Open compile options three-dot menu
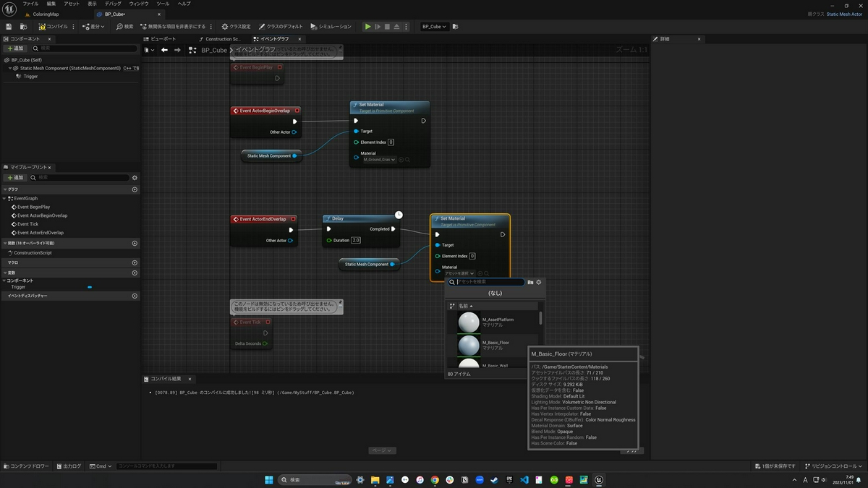Screen dimensions: 868x488 click(x=74, y=27)
